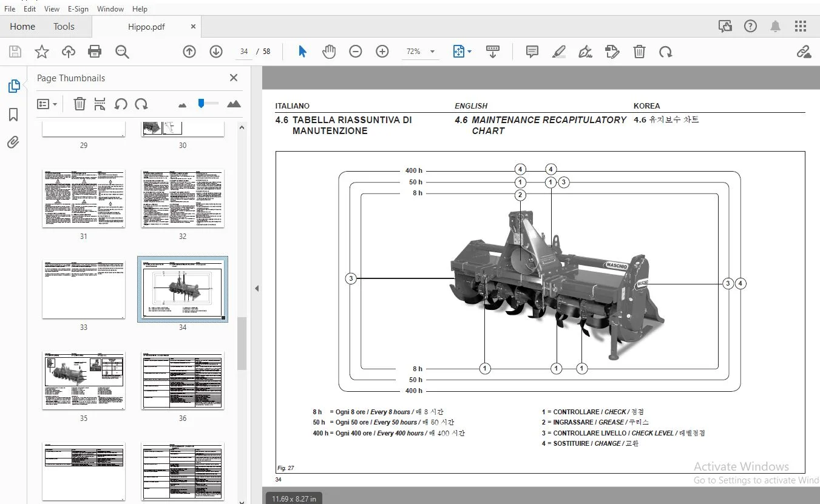
Task: Select page 32 thumbnail
Action: click(x=183, y=199)
